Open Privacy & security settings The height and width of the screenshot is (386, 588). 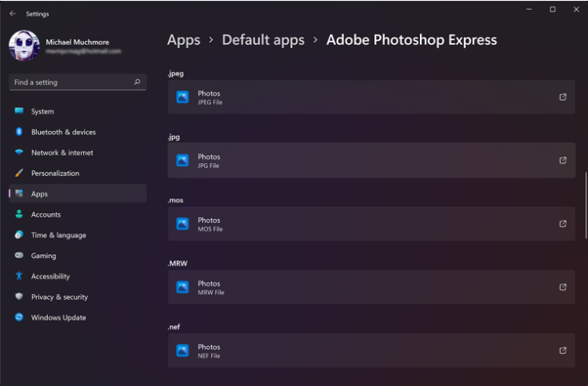click(78, 296)
